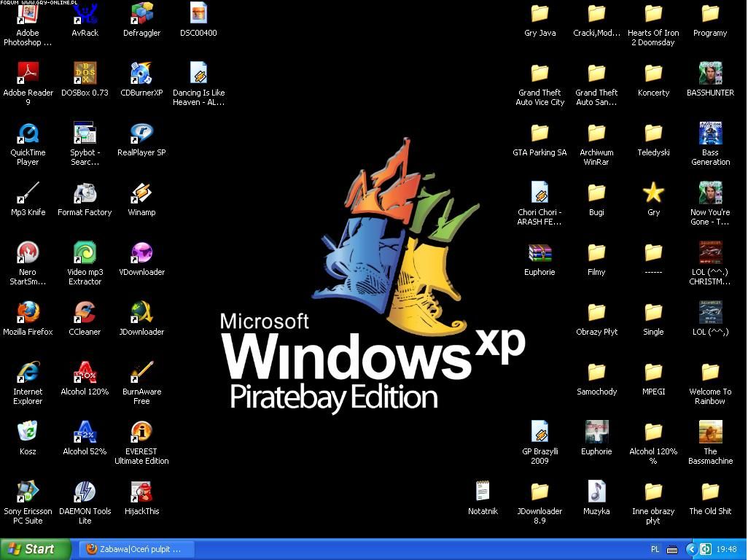
Task: Open the Start menu
Action: point(35,549)
